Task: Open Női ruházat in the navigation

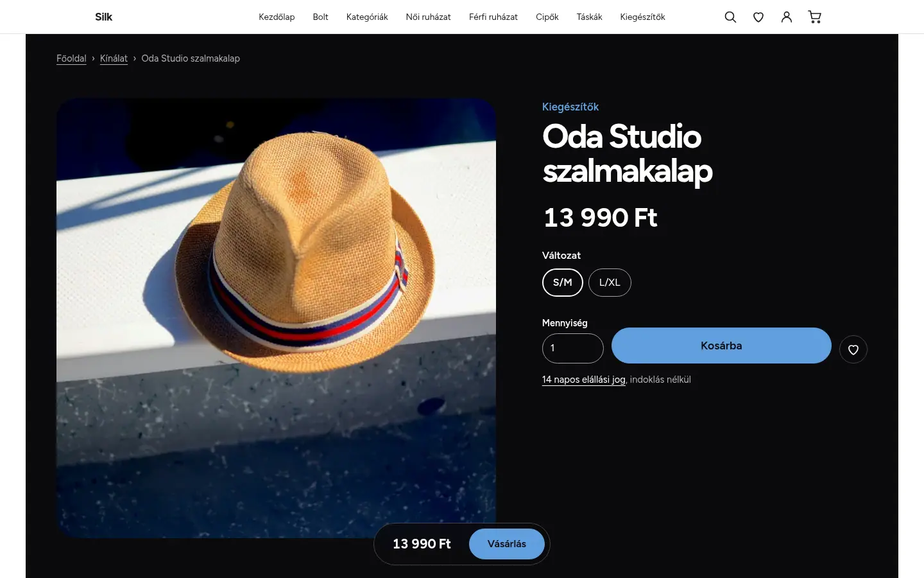Action: (429, 17)
